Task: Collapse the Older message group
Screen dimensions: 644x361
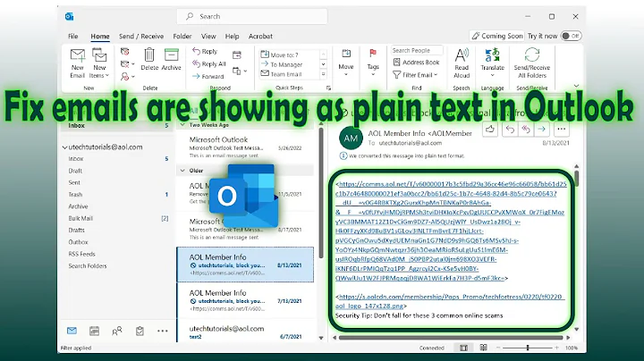Action: pos(182,171)
